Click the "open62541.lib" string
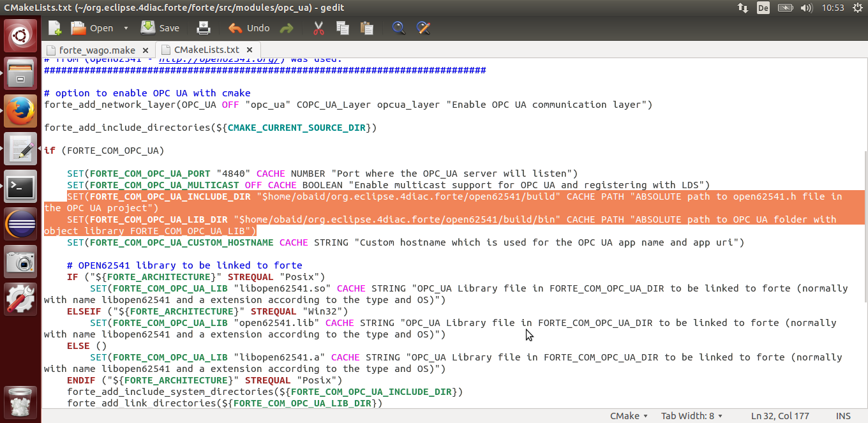 point(277,323)
